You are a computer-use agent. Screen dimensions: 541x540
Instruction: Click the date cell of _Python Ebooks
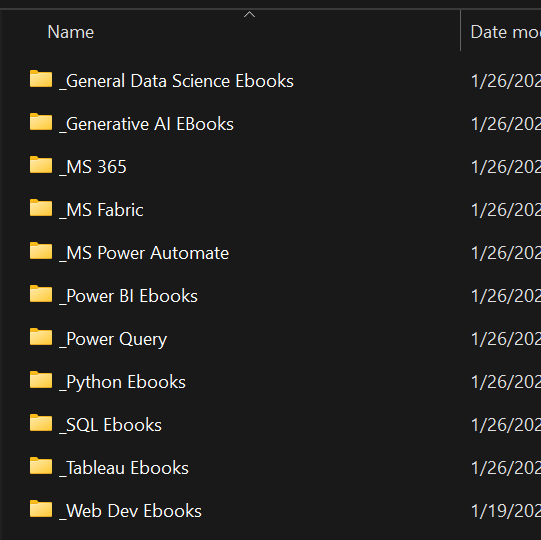506,383
